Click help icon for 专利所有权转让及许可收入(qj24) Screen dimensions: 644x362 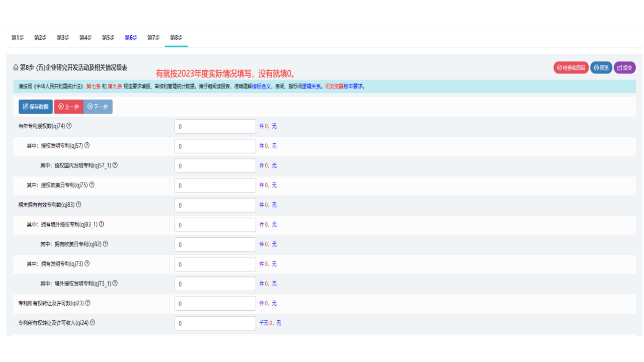click(x=92, y=323)
